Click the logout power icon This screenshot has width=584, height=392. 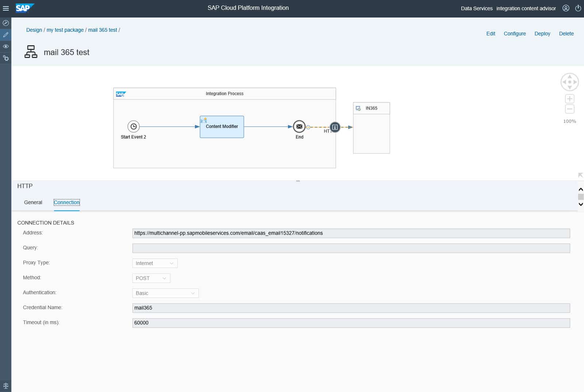(x=578, y=8)
